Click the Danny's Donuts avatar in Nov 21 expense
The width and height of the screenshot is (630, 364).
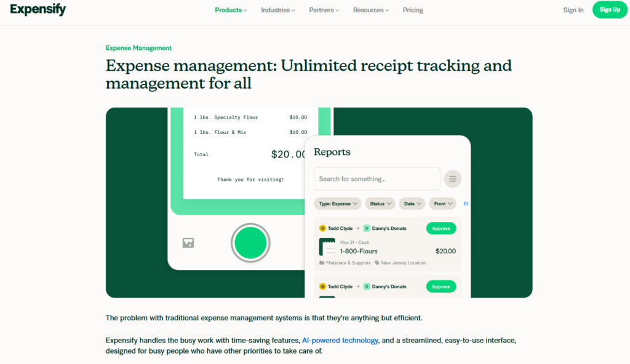coord(367,228)
